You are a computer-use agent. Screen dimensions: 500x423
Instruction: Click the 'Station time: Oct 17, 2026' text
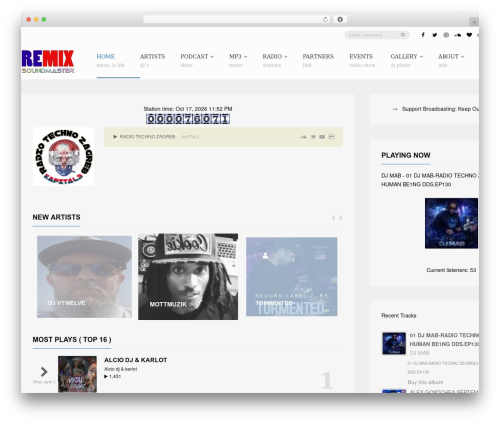coord(188,109)
